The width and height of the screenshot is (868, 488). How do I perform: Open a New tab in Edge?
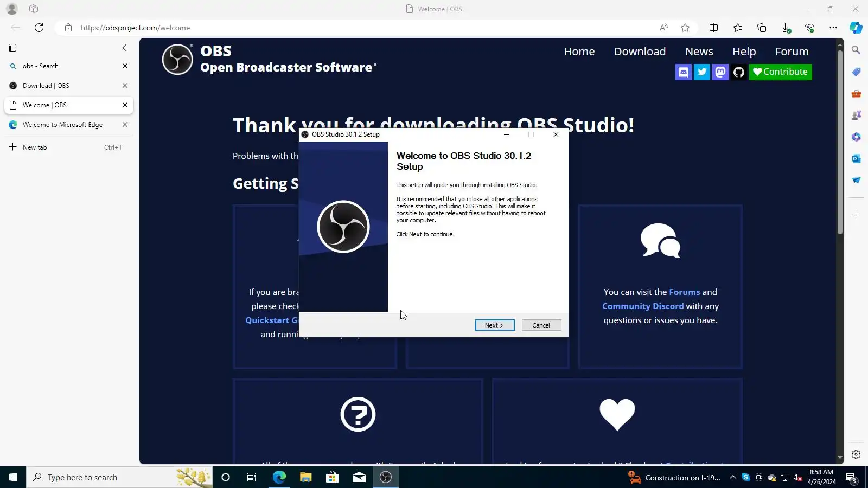(x=69, y=147)
